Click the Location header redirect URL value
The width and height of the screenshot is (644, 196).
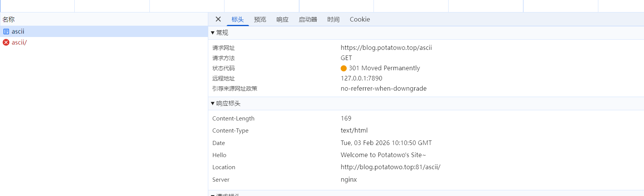390,167
